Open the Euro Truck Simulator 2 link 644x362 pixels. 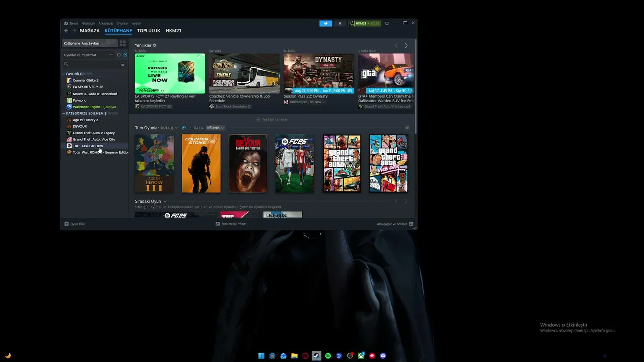(230, 106)
